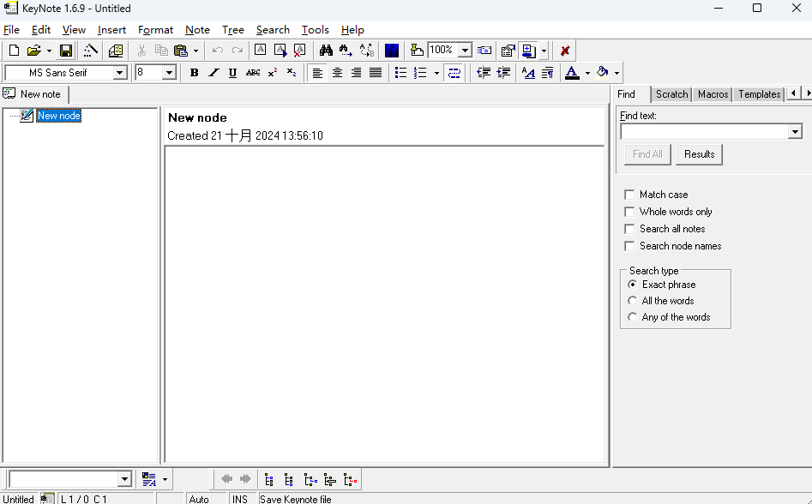
Task: Apply bold formatting with the B icon
Action: (x=195, y=73)
